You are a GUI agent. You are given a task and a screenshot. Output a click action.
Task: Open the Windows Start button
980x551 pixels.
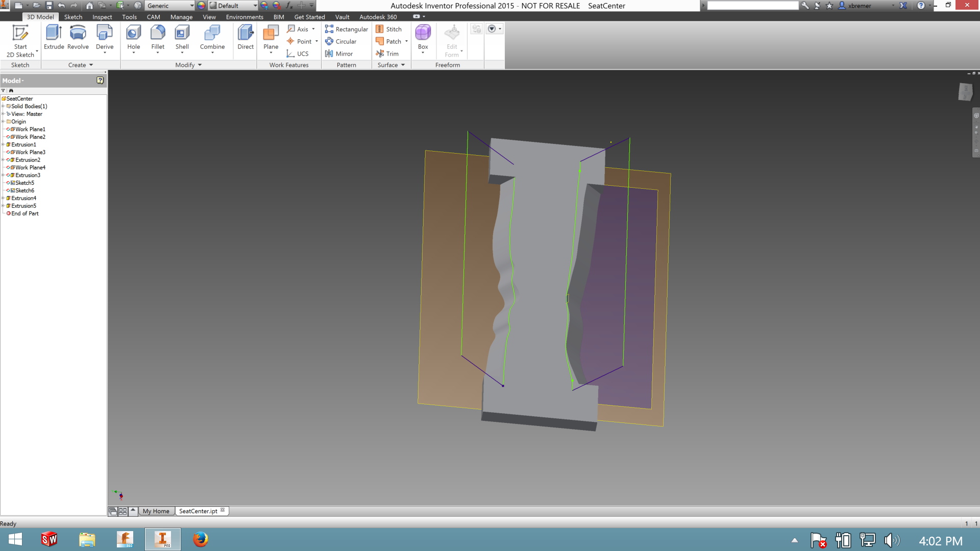pos(15,539)
